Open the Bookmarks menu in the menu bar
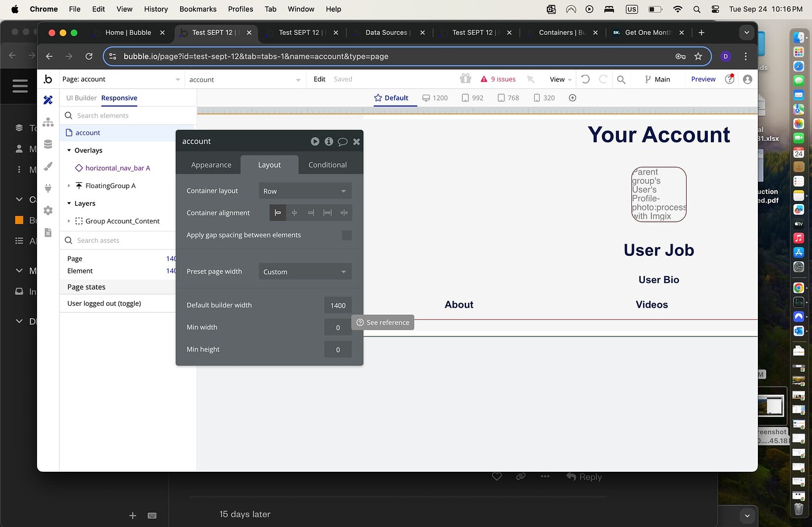The image size is (812, 527). 198,9
